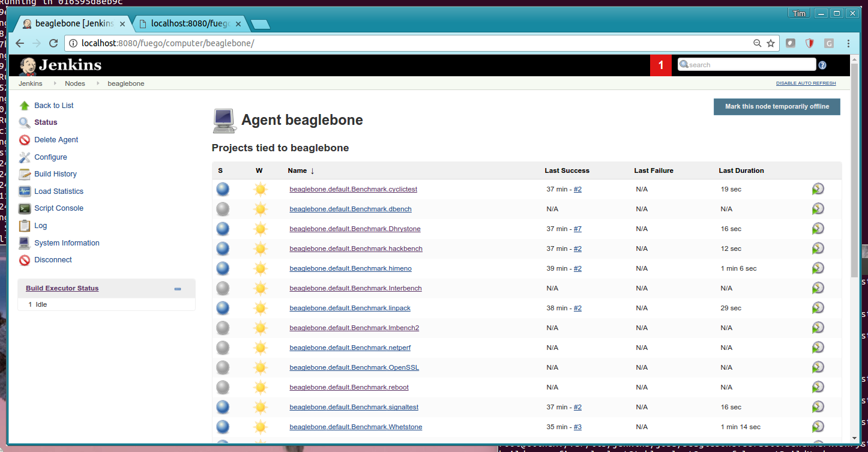Sort table by Last Success column

pyautogui.click(x=567, y=170)
